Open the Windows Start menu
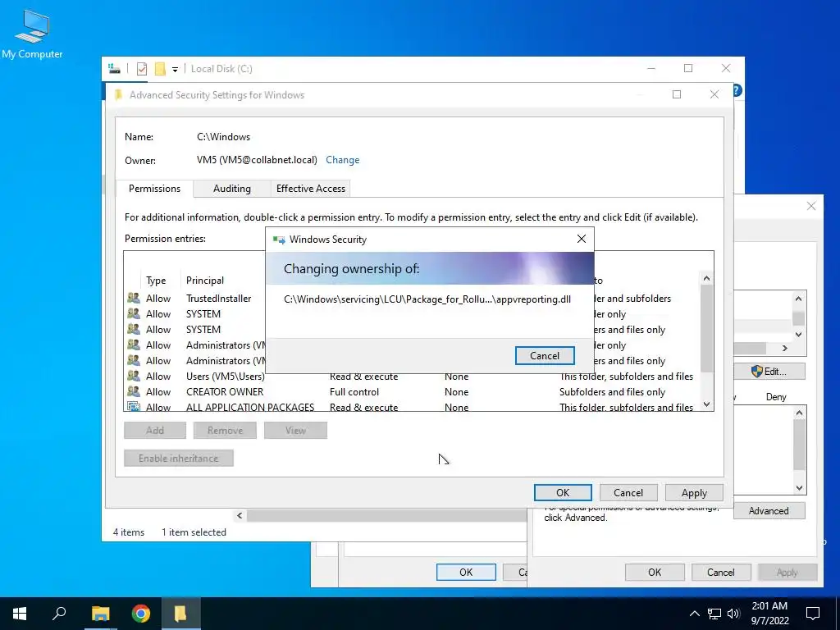The image size is (840, 630). (x=20, y=614)
